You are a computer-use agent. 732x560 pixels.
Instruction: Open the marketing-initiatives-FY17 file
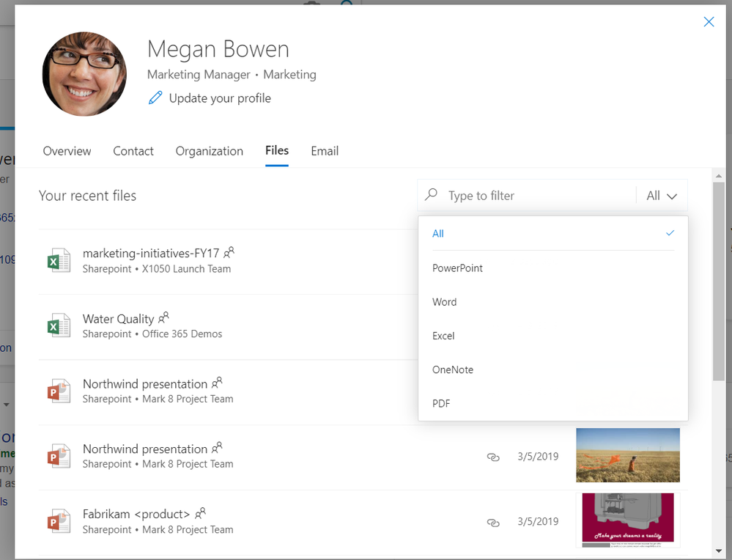point(152,253)
